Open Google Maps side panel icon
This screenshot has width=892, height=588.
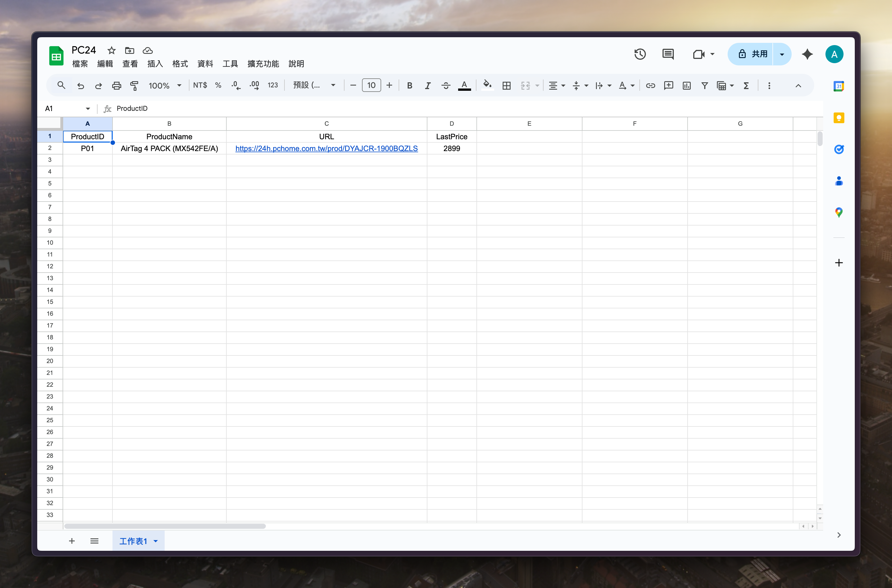click(838, 213)
